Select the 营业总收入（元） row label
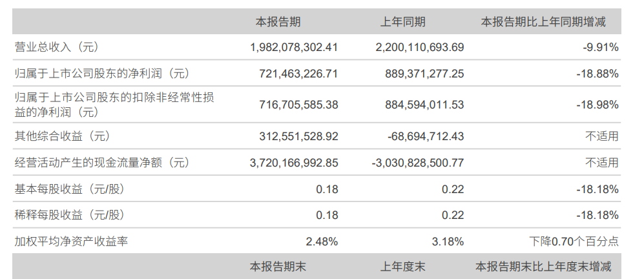The image size is (644, 279). click(x=57, y=47)
